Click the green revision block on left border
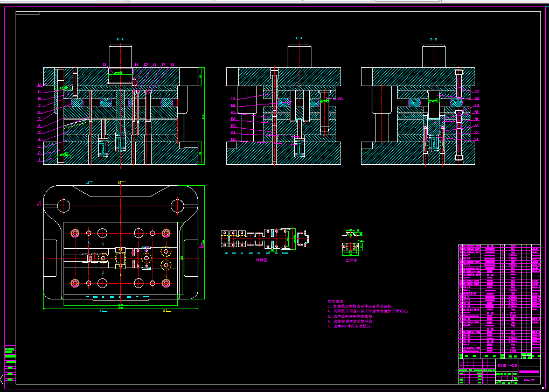The width and height of the screenshot is (549, 392). coord(10,363)
